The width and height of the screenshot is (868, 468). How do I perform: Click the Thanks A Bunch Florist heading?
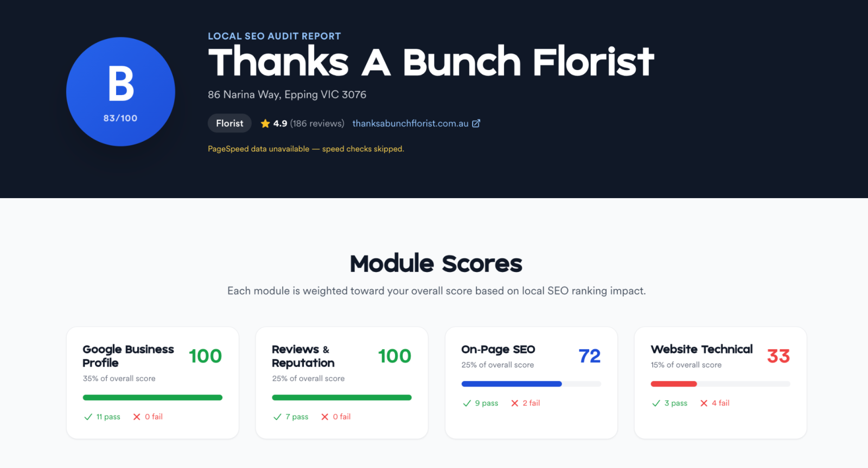click(x=431, y=62)
